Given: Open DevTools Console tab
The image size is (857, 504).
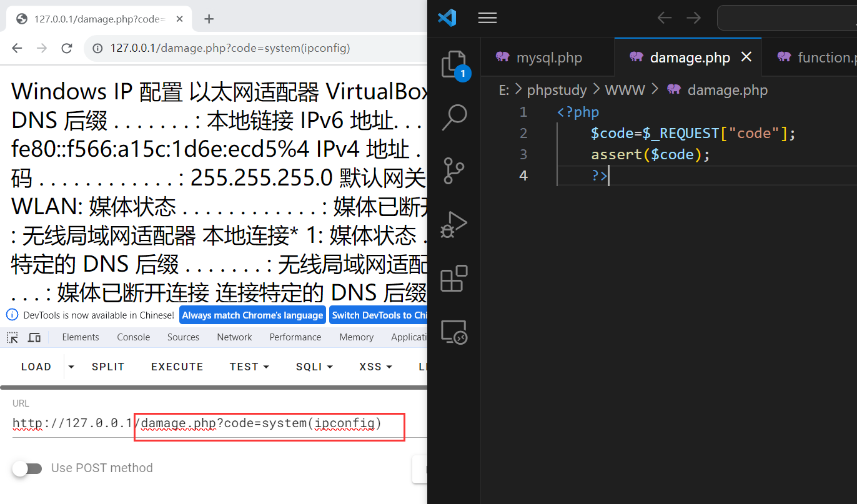Looking at the screenshot, I should click(x=134, y=337).
